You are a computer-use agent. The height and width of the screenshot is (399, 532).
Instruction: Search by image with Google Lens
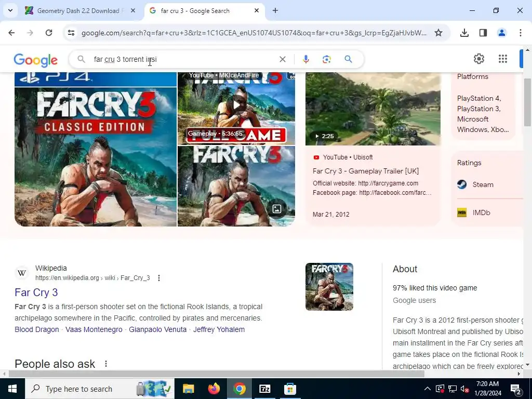(x=326, y=59)
